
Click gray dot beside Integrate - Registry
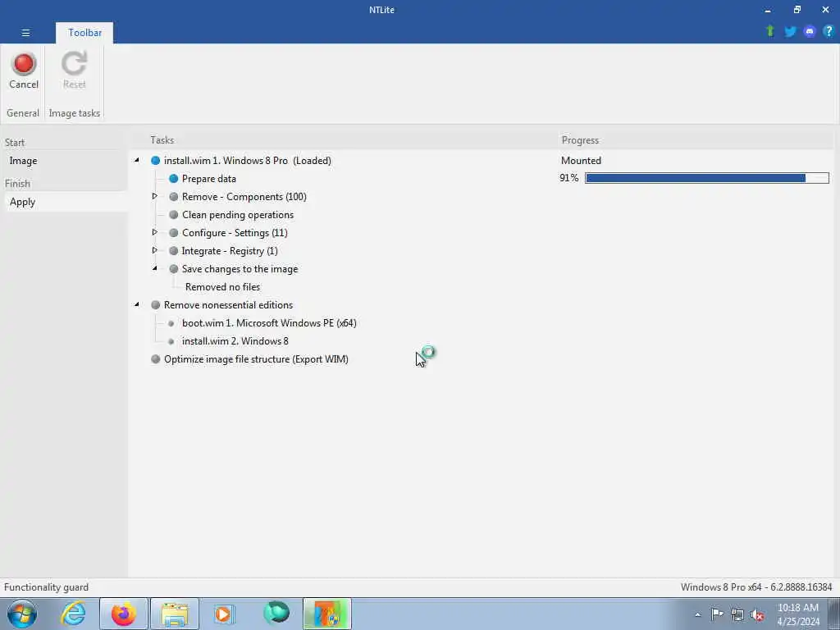(174, 251)
